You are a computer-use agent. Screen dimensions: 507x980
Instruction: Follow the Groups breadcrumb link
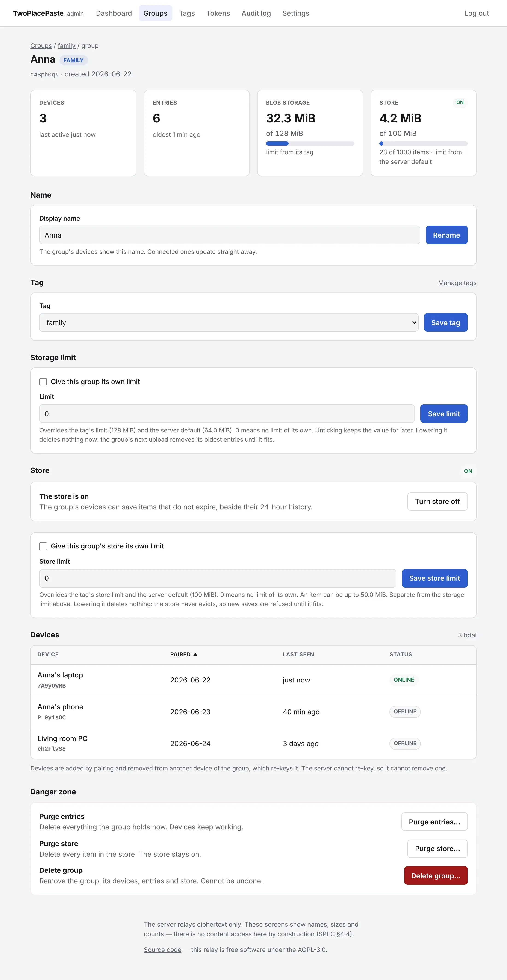[41, 46]
